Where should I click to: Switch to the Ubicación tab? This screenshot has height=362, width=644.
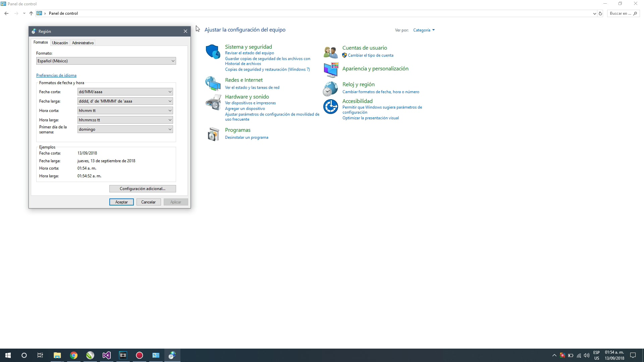(60, 43)
